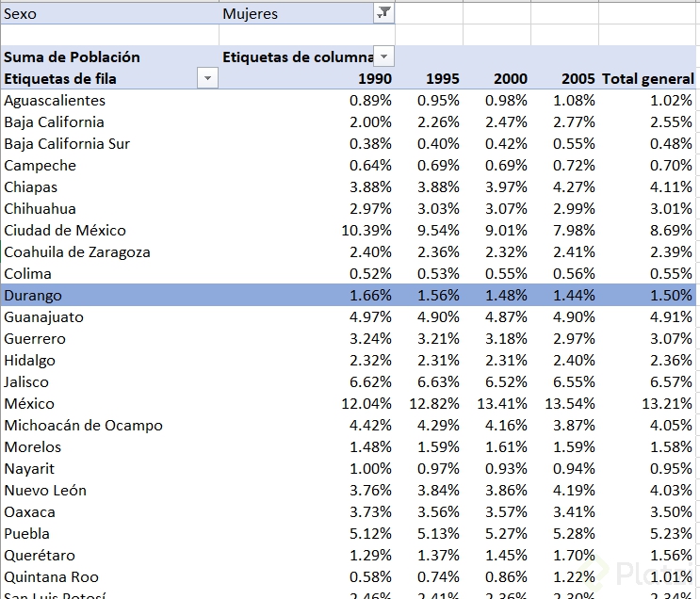Select the Oaxaca row label
The height and width of the screenshot is (599, 700).
[x=29, y=512]
